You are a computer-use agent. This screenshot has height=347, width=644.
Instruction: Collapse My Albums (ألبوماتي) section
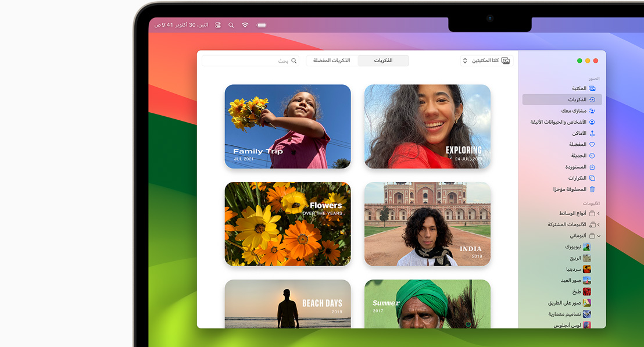pos(599,236)
